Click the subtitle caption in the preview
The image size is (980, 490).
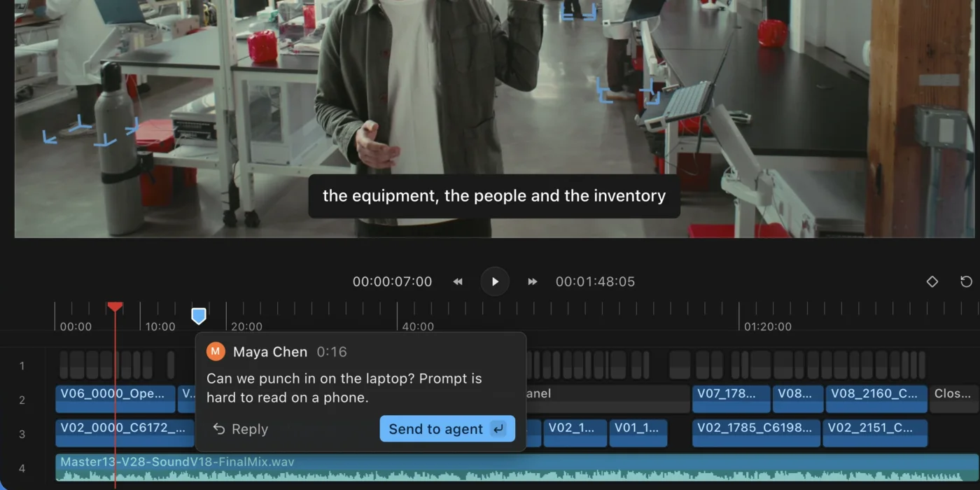click(x=494, y=196)
